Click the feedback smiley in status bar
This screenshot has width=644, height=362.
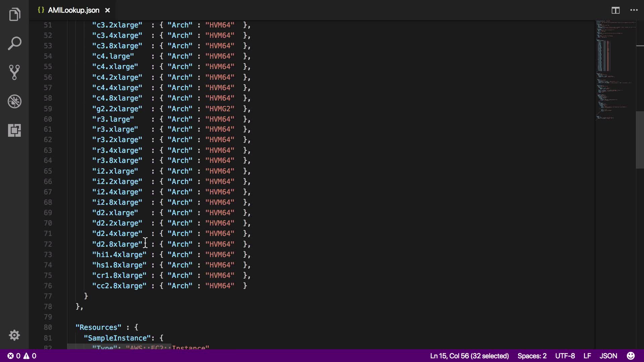(631, 356)
